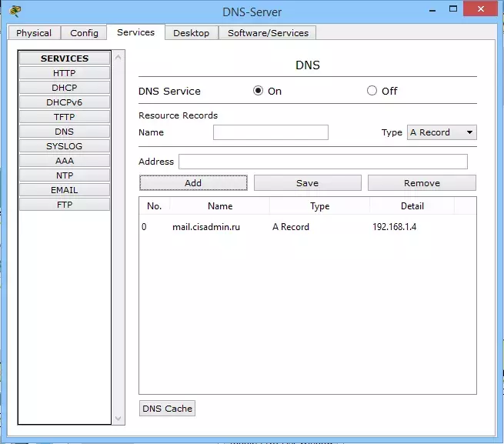This screenshot has height=444, width=504.
Task: Open the DNS Cache
Action: point(167,409)
